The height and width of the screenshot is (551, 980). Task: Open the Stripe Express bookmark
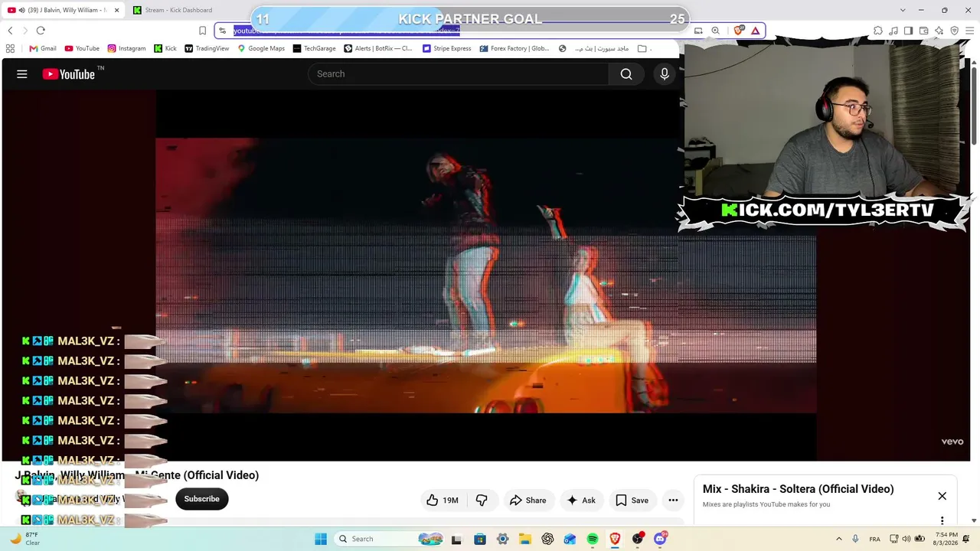click(447, 48)
